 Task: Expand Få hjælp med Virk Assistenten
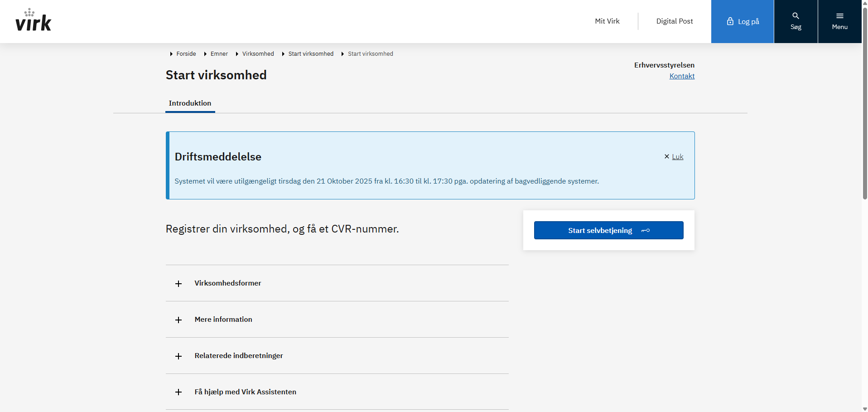(x=245, y=392)
